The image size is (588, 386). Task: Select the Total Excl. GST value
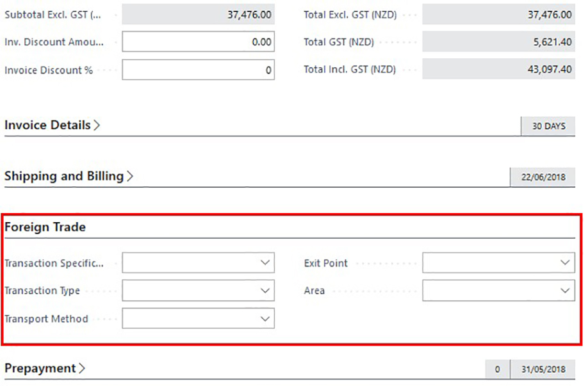pyautogui.click(x=498, y=14)
